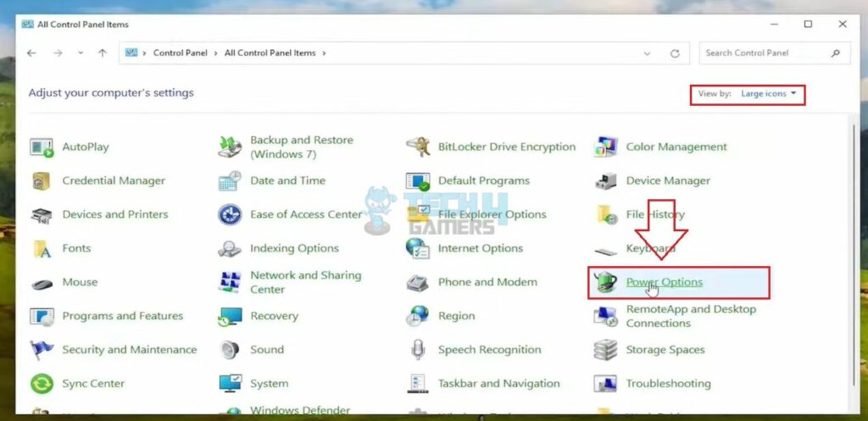Open the Security and Maintenance flag icon
868x421 pixels.
point(42,350)
